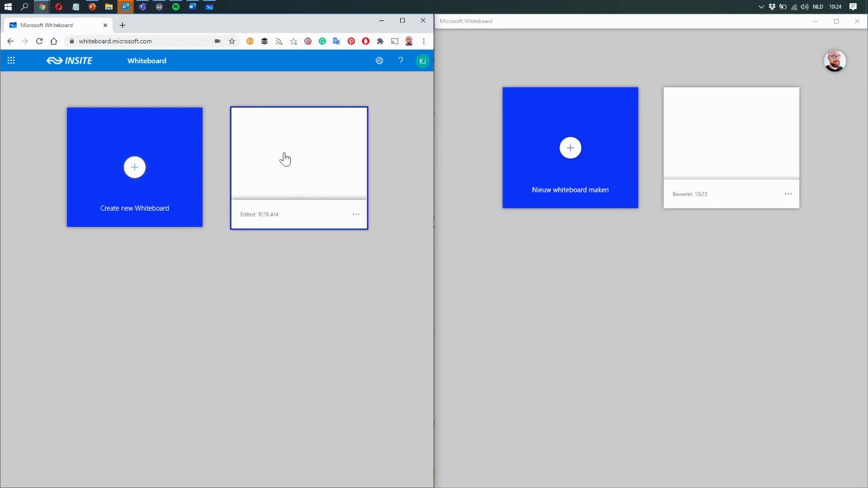Viewport: 868px width, 488px height.
Task: Go forward in Chrome browser
Action: [x=25, y=41]
